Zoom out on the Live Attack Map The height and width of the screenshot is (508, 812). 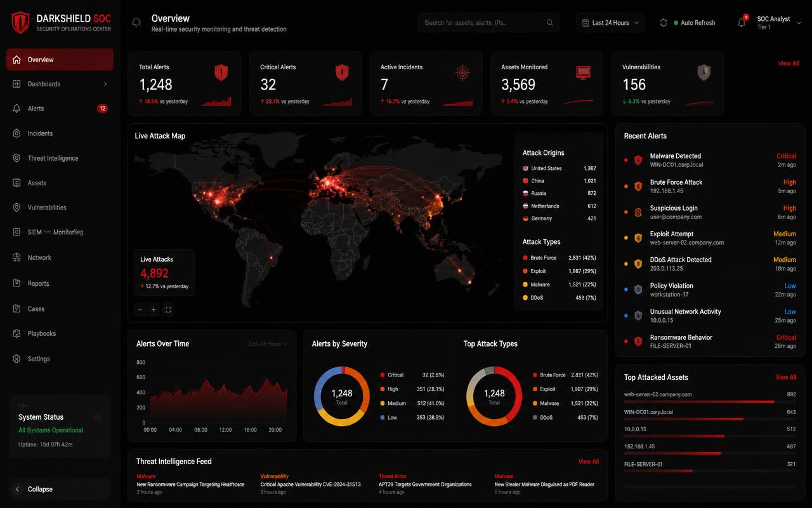[x=140, y=310]
